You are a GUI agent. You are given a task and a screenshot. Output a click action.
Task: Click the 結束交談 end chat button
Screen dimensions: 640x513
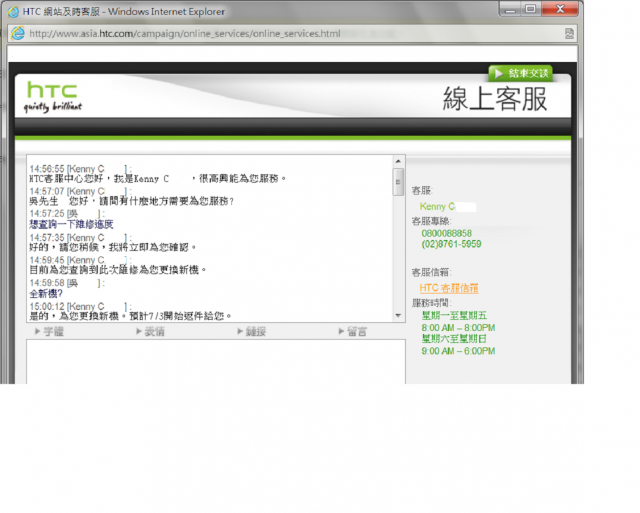pos(521,73)
